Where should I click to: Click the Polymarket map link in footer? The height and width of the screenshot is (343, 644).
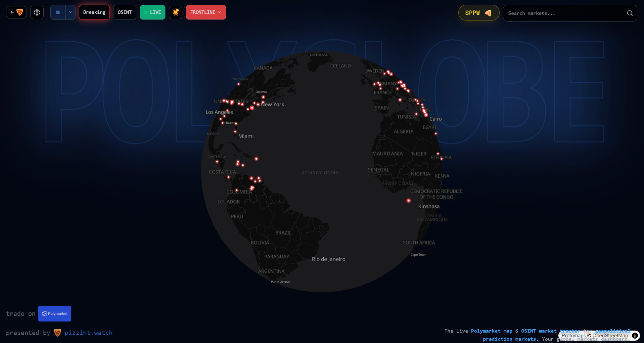point(492,331)
